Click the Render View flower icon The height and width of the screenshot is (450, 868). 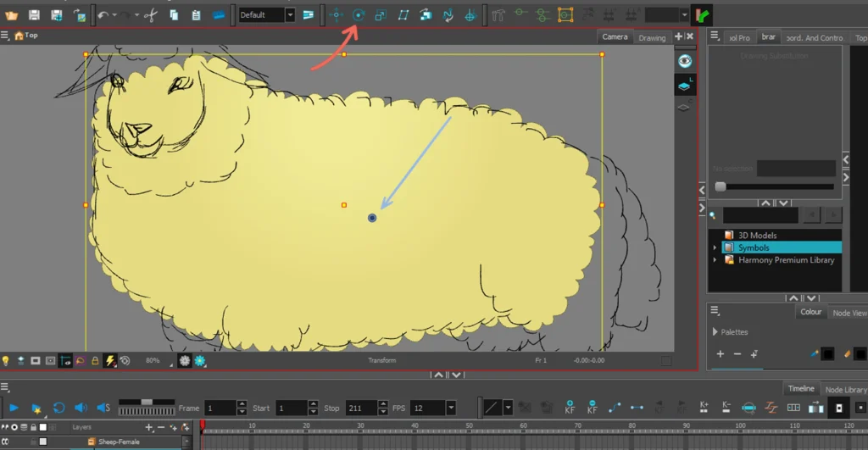(200, 361)
